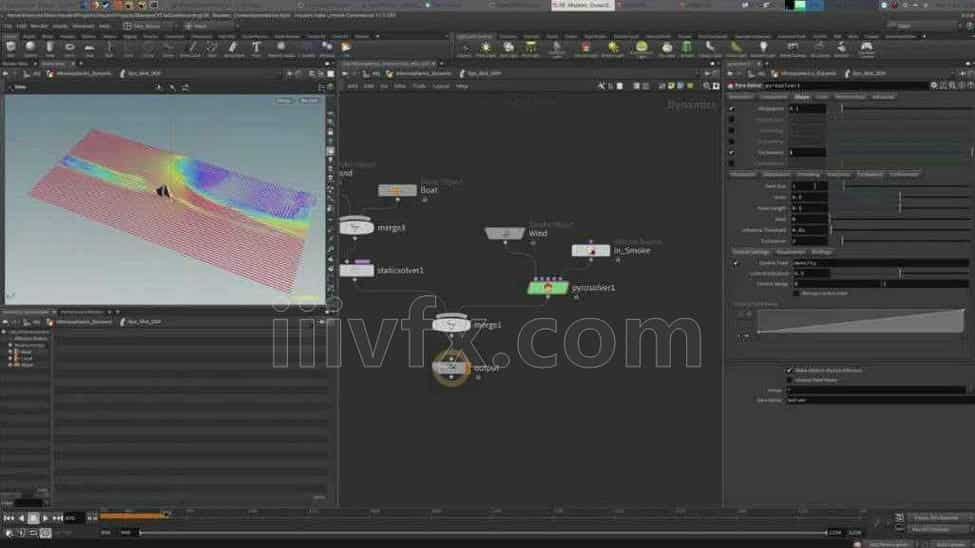The height and width of the screenshot is (548, 975).
Task: Click the Boat node icon
Action: pyautogui.click(x=397, y=190)
